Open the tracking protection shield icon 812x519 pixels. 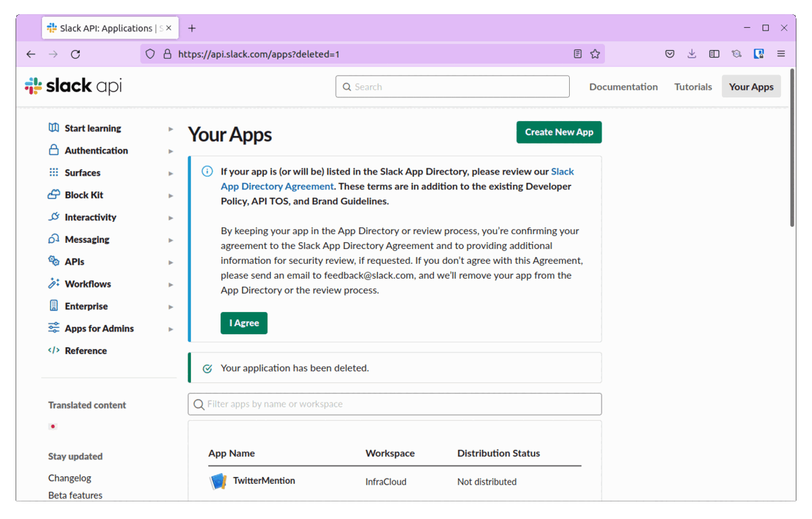(150, 53)
